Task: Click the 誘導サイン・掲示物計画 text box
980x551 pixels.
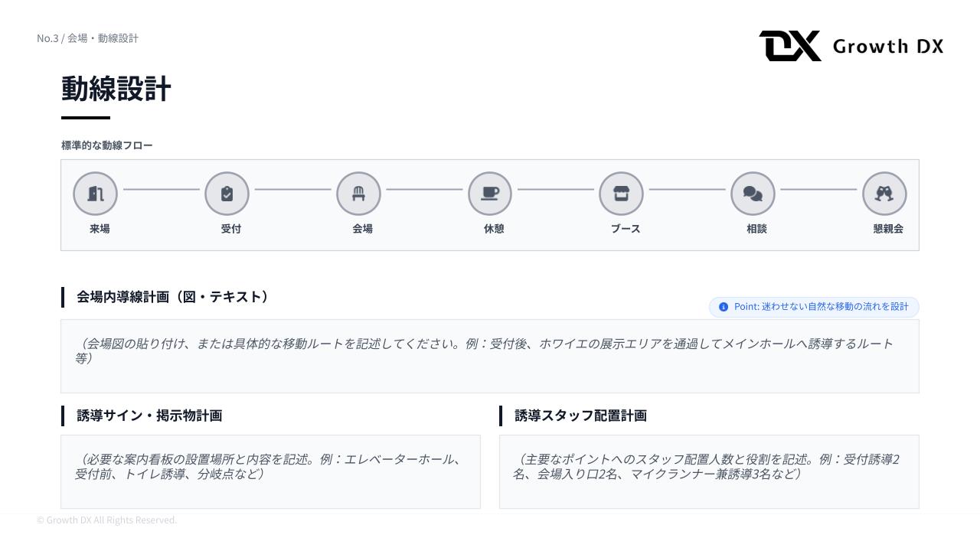Action: [x=270, y=471]
